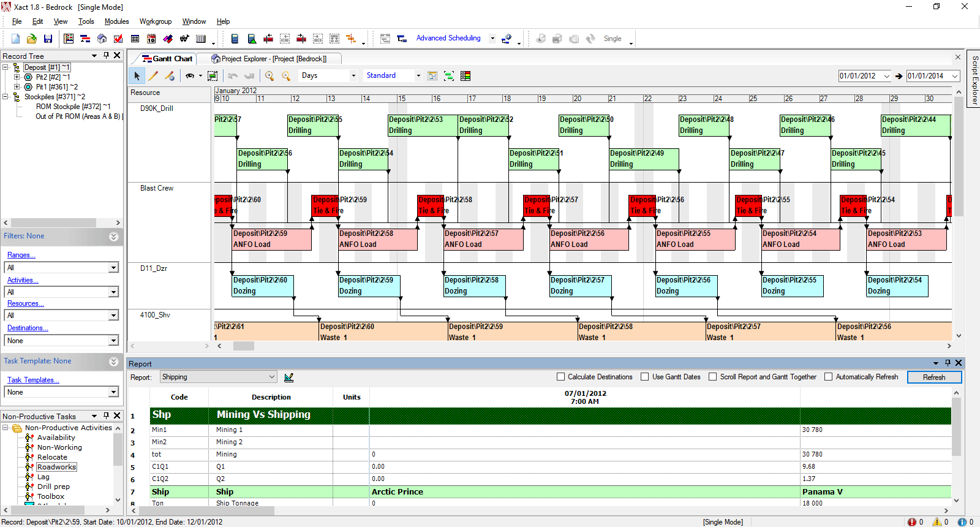The height and width of the screenshot is (527, 980).
Task: Open the Days time scale dropdown
Action: tap(353, 76)
